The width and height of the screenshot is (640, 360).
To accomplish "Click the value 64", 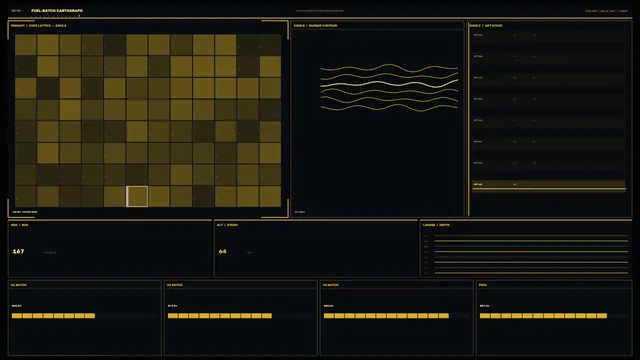I will [222, 251].
